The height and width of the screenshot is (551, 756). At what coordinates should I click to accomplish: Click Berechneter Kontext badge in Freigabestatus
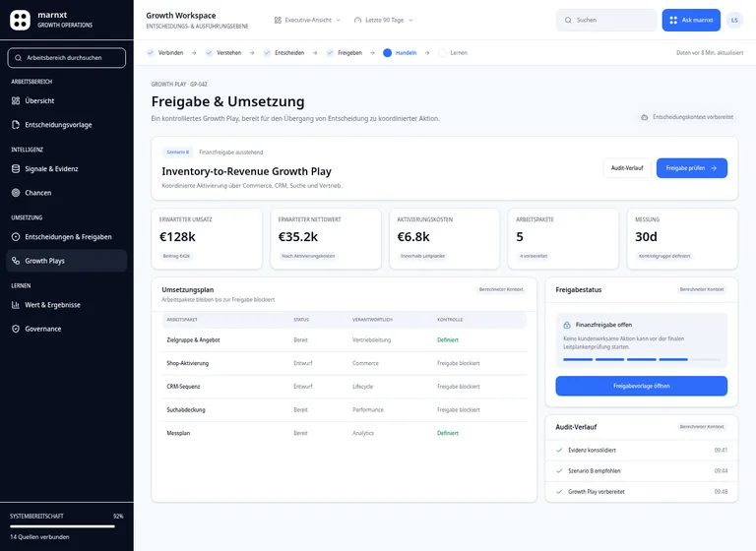point(702,289)
